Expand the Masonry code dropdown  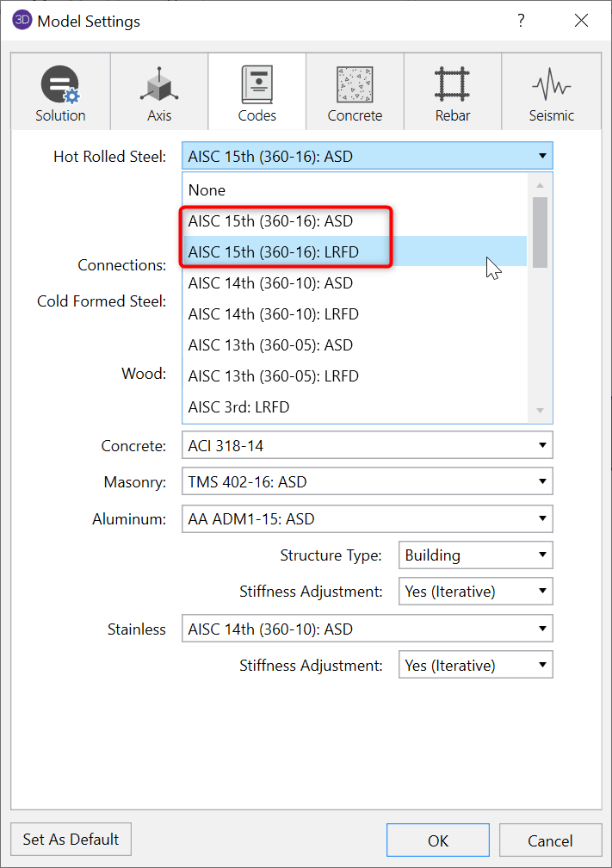coord(542,482)
